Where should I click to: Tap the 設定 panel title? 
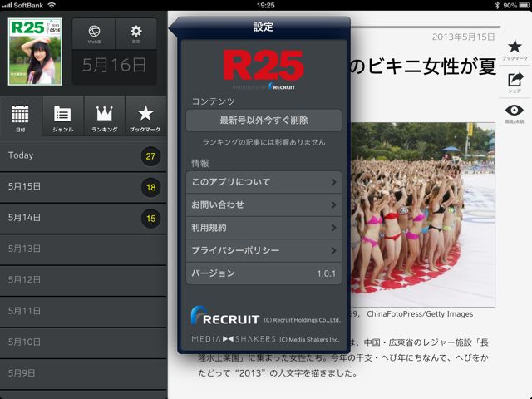pyautogui.click(x=264, y=27)
